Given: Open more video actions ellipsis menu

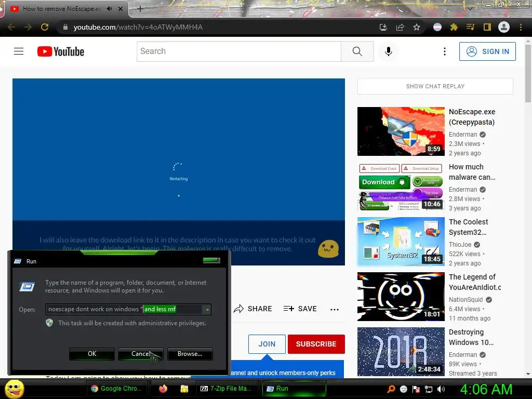Looking at the screenshot, I should click(335, 309).
